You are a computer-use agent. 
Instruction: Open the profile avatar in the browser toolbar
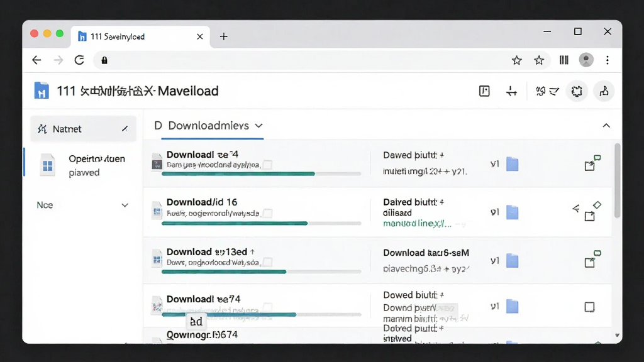[x=586, y=60]
